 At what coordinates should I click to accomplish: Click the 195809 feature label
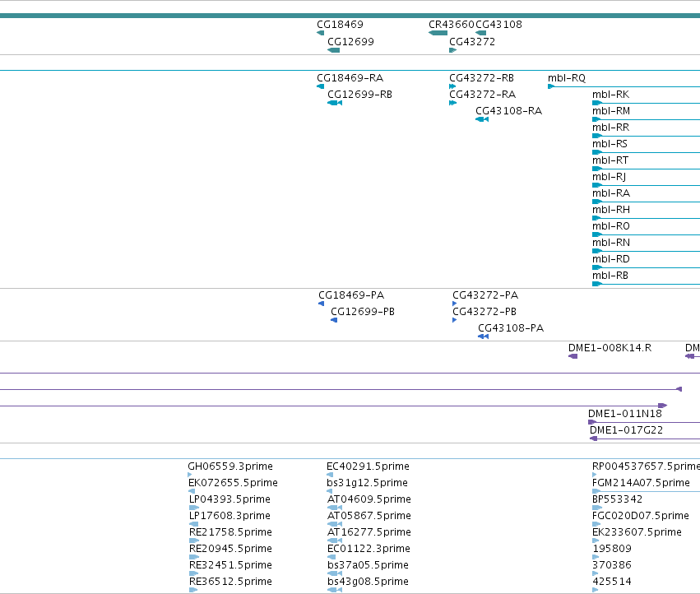point(612,549)
